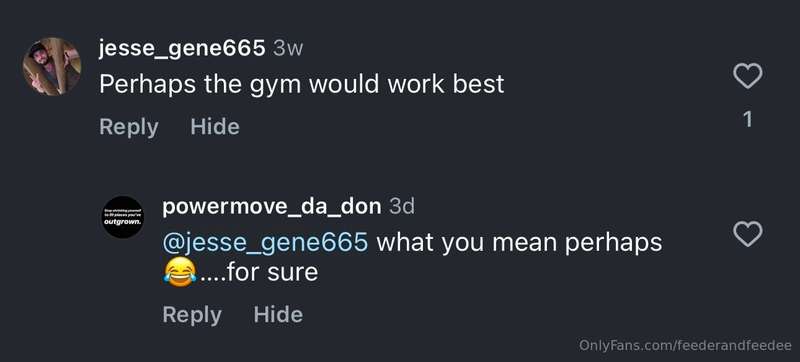
Task: Tap heart icon on powermove_da_don's reply
Action: 747,235
